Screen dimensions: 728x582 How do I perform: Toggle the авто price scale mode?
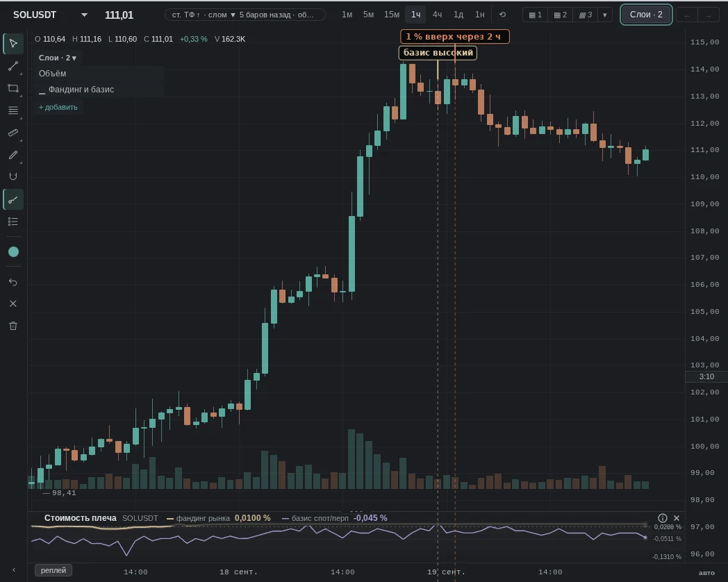click(706, 572)
